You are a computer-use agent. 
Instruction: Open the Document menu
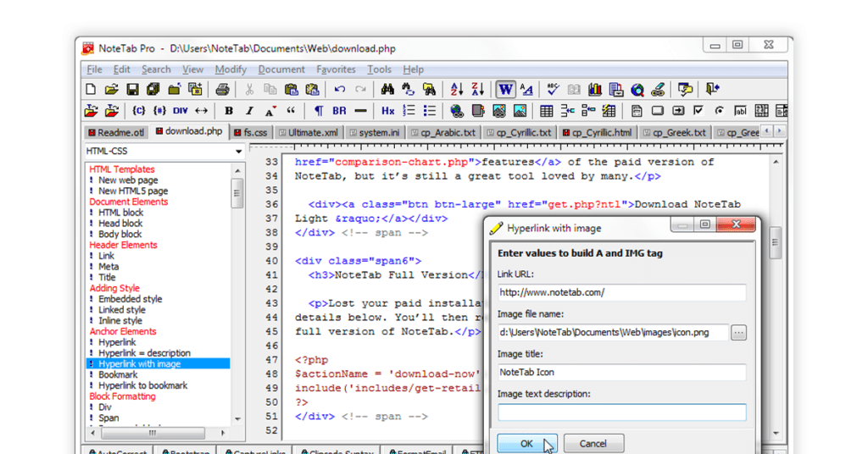tap(281, 69)
